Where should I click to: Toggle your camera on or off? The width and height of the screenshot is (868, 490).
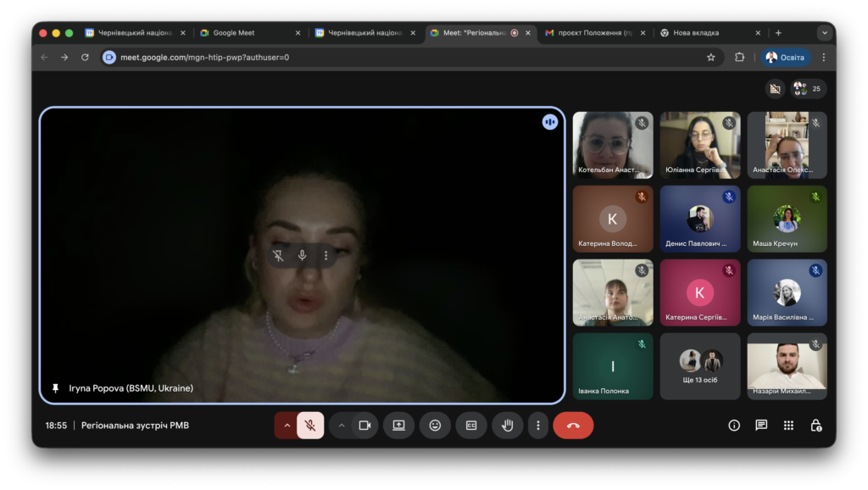pyautogui.click(x=364, y=426)
